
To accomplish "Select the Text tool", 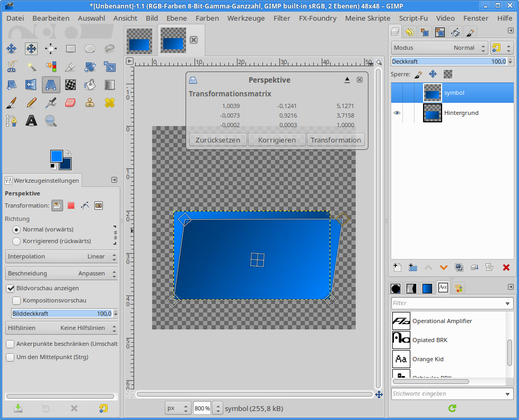I will 31,121.
